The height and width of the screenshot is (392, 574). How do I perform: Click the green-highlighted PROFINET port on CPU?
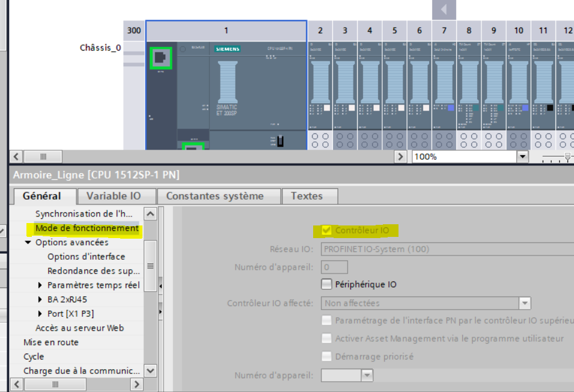click(x=160, y=58)
